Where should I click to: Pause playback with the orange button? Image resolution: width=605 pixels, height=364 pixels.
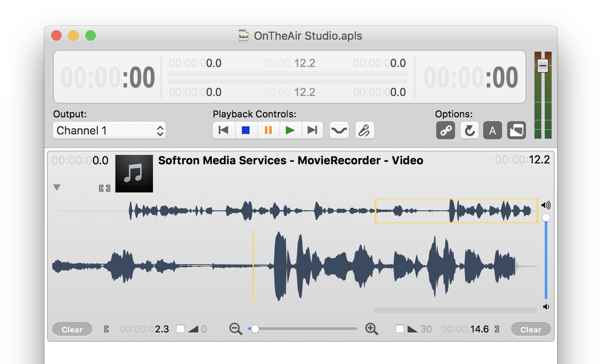pos(268,130)
